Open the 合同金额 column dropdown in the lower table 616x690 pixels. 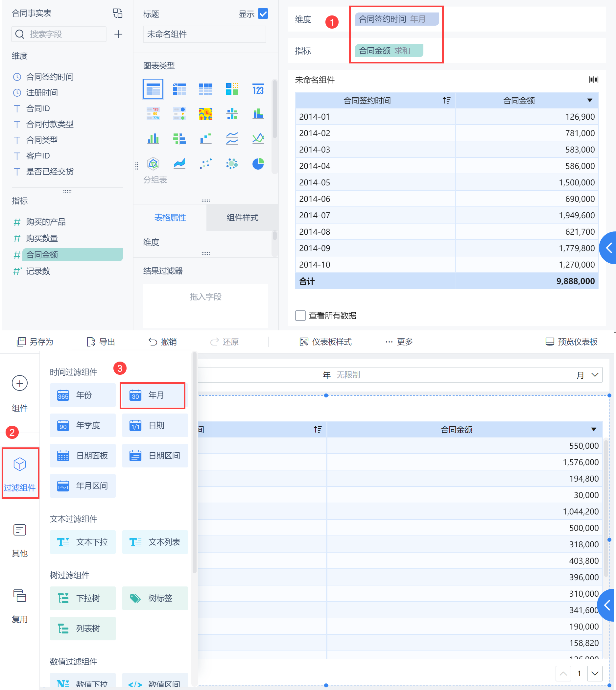pos(594,429)
